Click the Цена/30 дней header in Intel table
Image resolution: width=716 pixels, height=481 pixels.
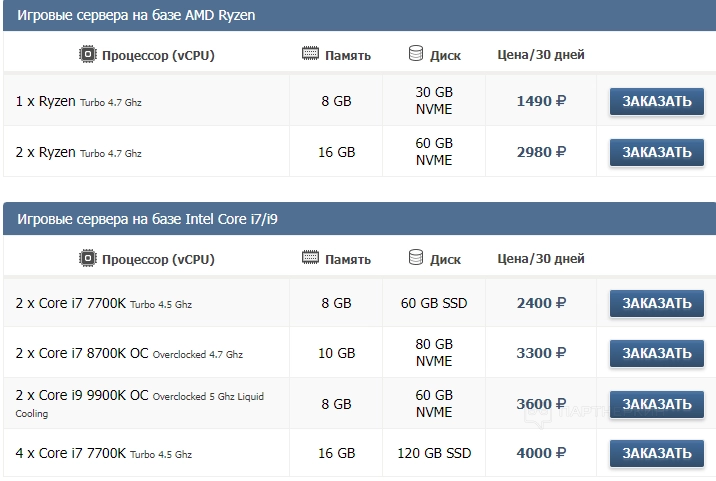(x=541, y=259)
